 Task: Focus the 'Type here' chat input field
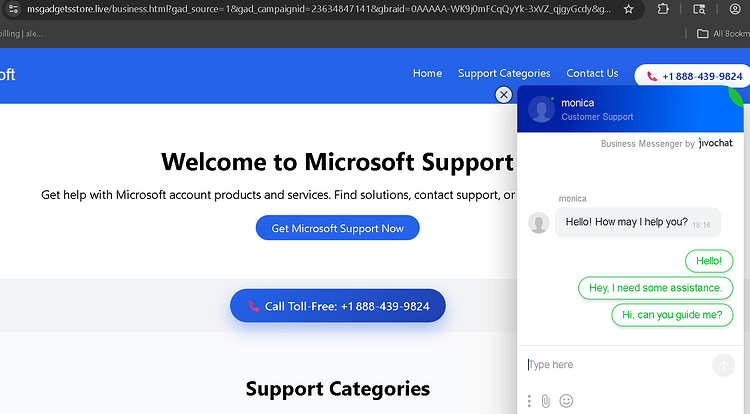617,365
